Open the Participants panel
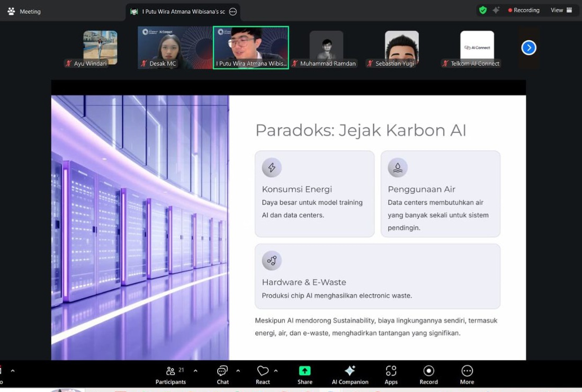The width and height of the screenshot is (582, 392). (x=171, y=375)
